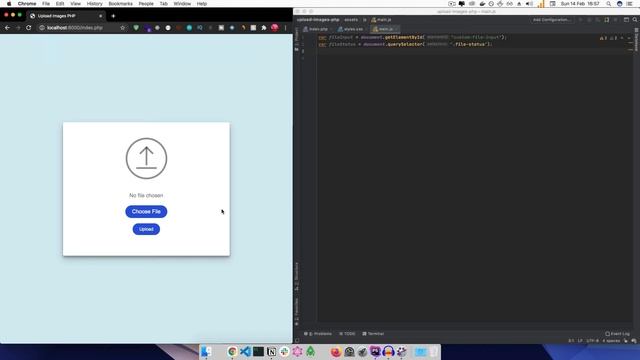Screen dimensions: 640x360
Task: Open the Bookmarks menu
Action: 120,4
